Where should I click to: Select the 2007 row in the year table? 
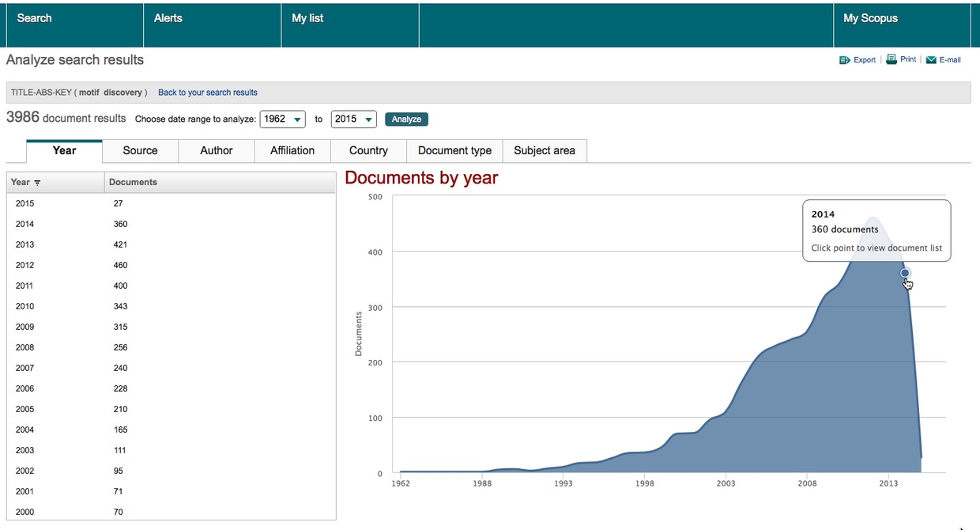tap(171, 368)
